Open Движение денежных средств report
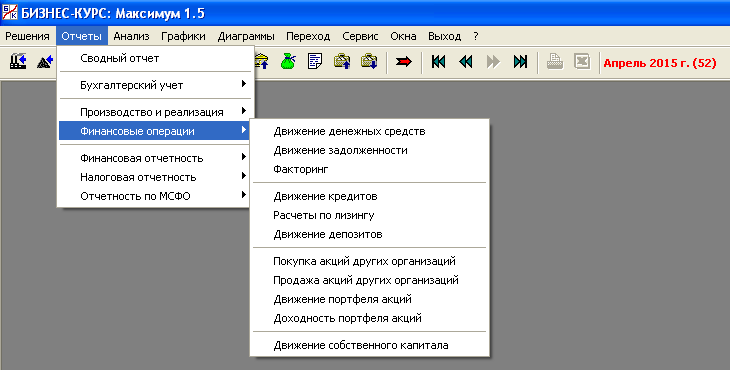The width and height of the screenshot is (730, 370). [x=370, y=131]
